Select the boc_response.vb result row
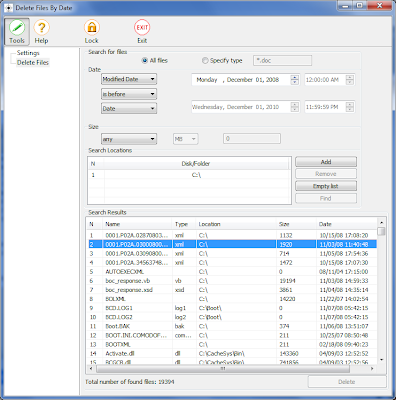The image size is (396, 400). 233,281
